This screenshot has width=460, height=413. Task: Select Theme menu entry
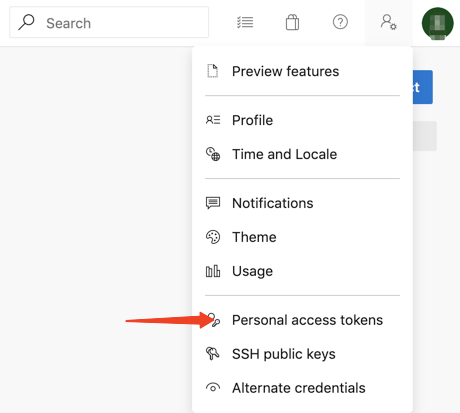(302, 237)
